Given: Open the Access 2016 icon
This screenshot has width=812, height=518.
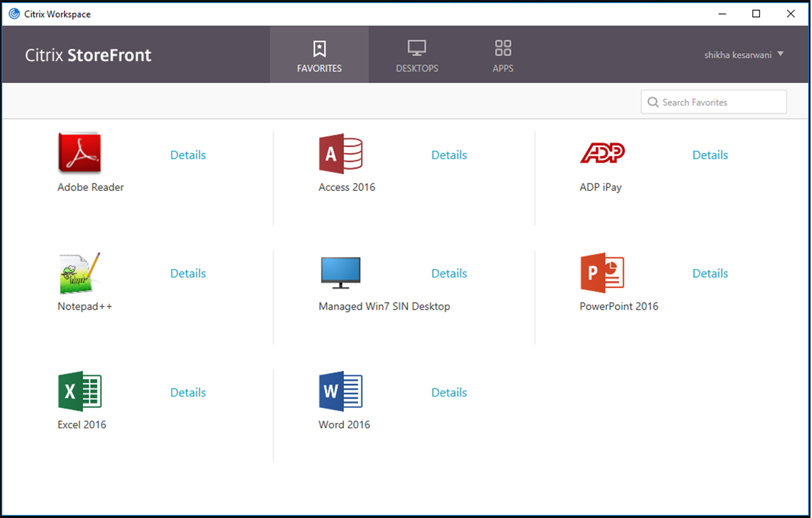Looking at the screenshot, I should [341, 154].
